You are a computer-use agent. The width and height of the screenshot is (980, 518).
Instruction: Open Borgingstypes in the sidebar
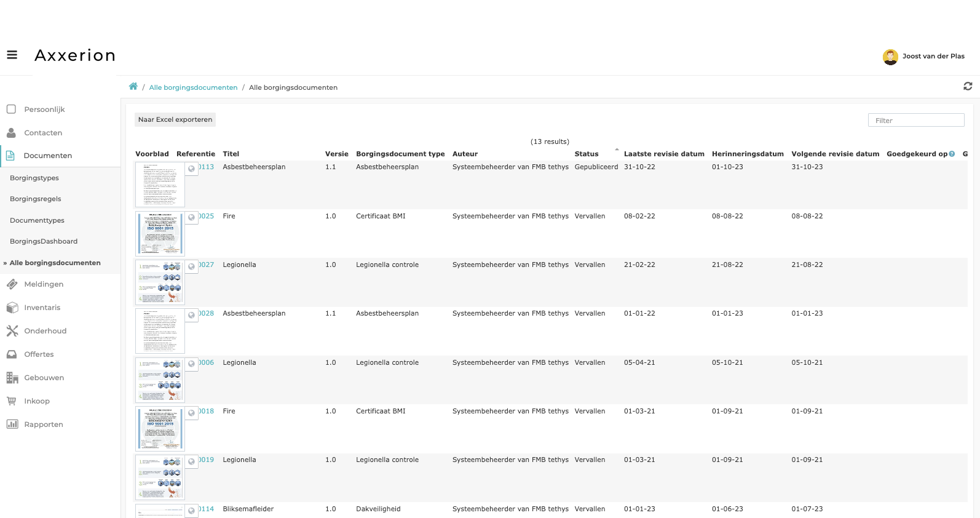point(34,178)
